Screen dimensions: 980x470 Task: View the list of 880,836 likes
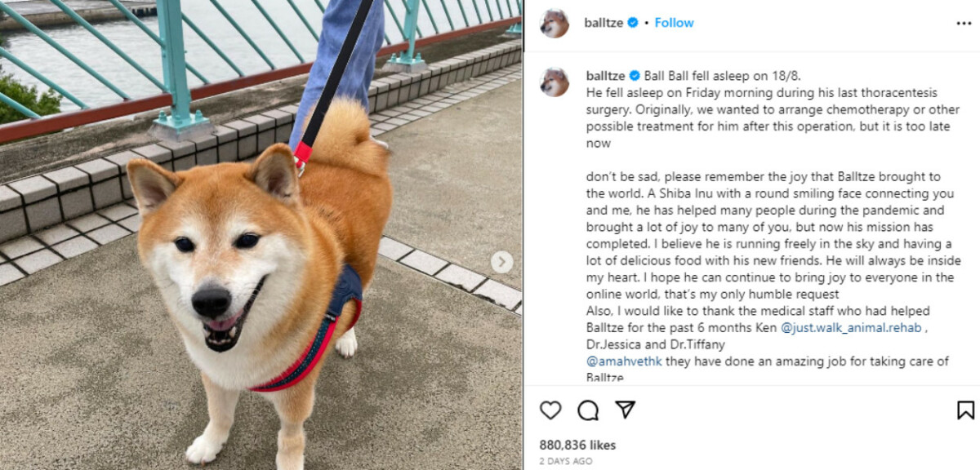click(x=577, y=445)
